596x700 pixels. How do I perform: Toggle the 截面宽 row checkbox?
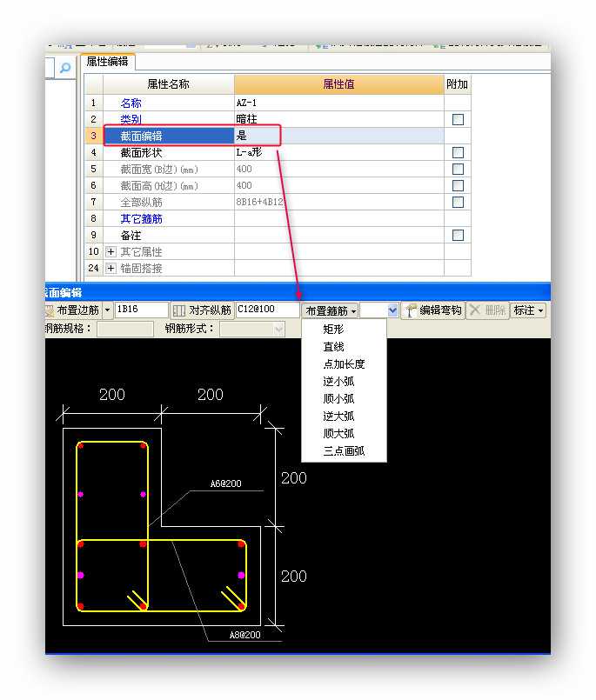[458, 170]
